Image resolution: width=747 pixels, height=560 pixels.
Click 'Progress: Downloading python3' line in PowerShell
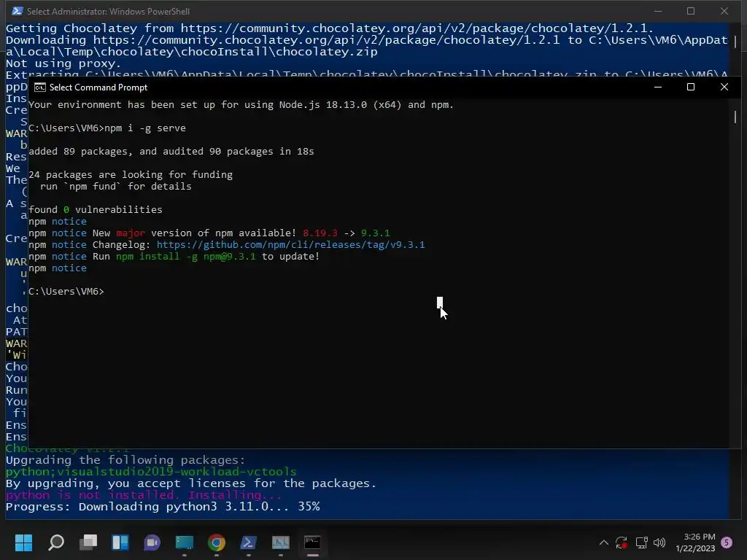pyautogui.click(x=163, y=507)
